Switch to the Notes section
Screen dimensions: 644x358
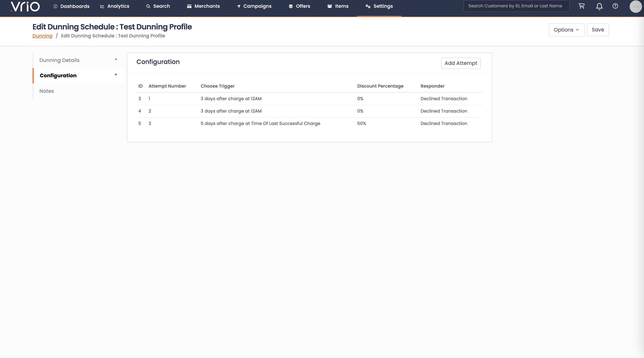tap(46, 91)
